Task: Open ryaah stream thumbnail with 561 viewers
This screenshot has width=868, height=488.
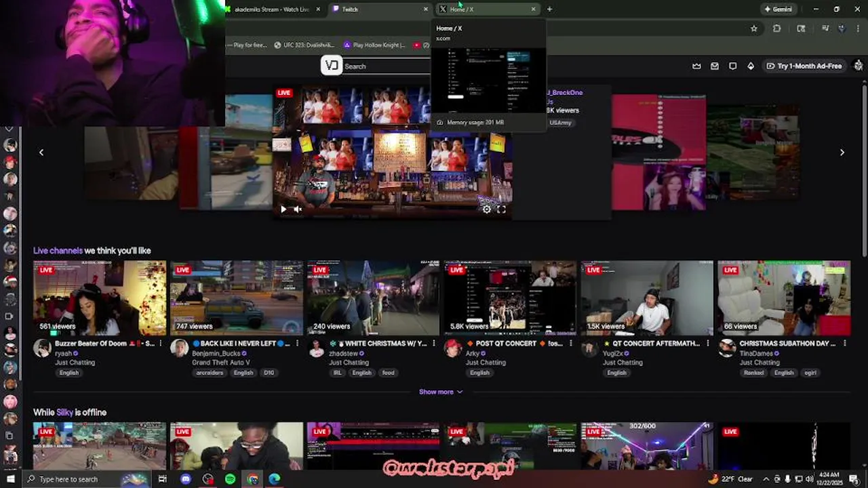Action: [100, 298]
